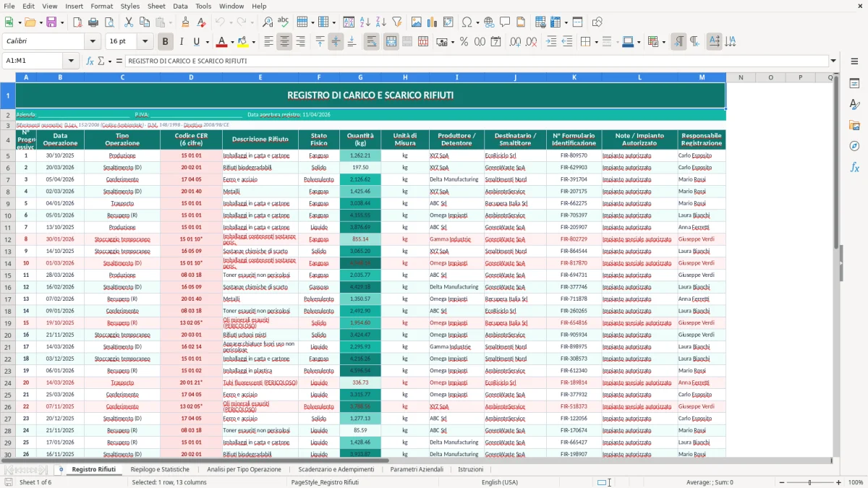
Task: Toggle Left-to-Right paragraph direction
Action: point(678,42)
